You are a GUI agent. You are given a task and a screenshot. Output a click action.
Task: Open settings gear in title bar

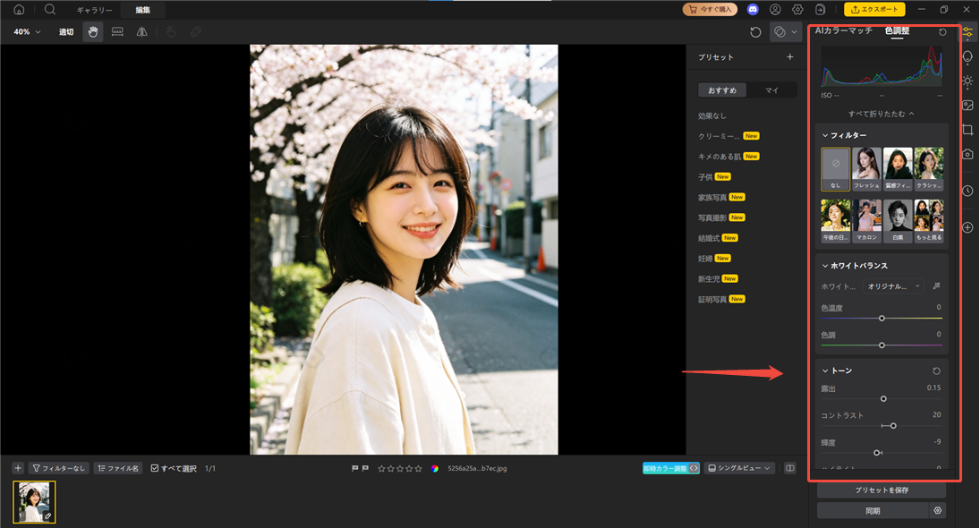coord(798,9)
